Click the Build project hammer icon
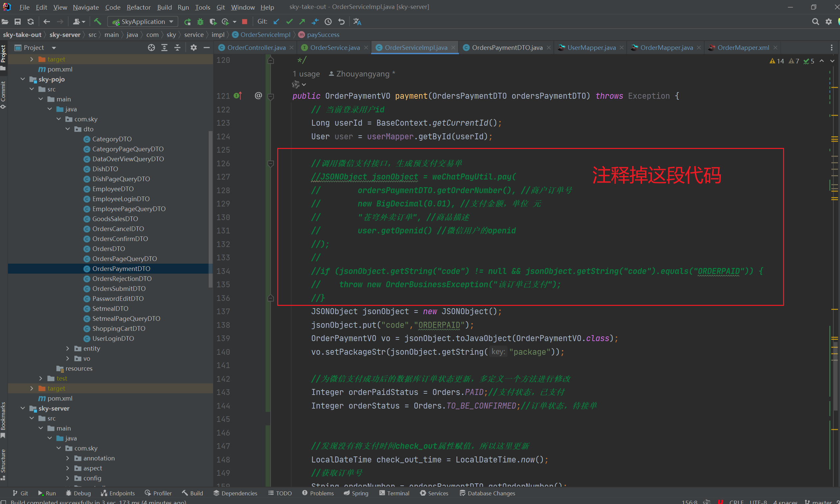 (98, 22)
